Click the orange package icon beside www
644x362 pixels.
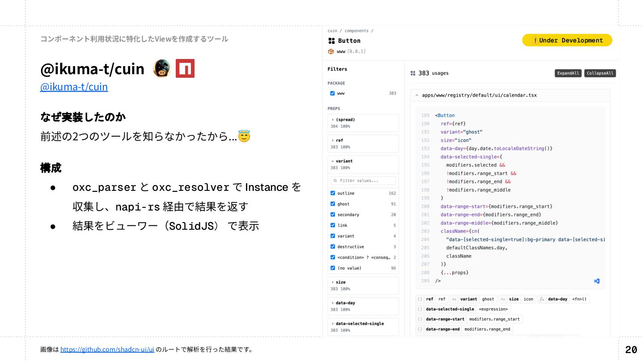click(331, 51)
